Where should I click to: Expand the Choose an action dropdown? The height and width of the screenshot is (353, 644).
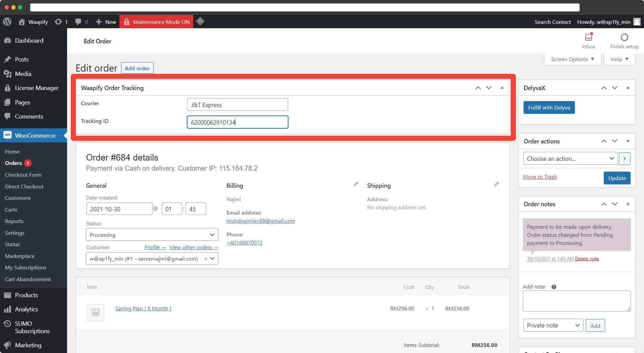pos(570,159)
